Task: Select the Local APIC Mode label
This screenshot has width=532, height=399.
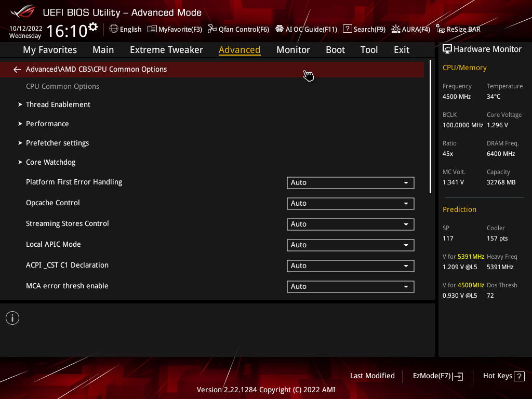Action: pyautogui.click(x=54, y=244)
